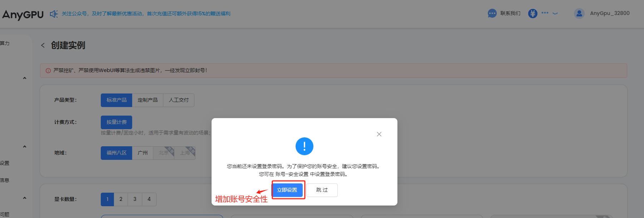
Task: Click the 产品类型 label
Action: [x=65, y=100]
